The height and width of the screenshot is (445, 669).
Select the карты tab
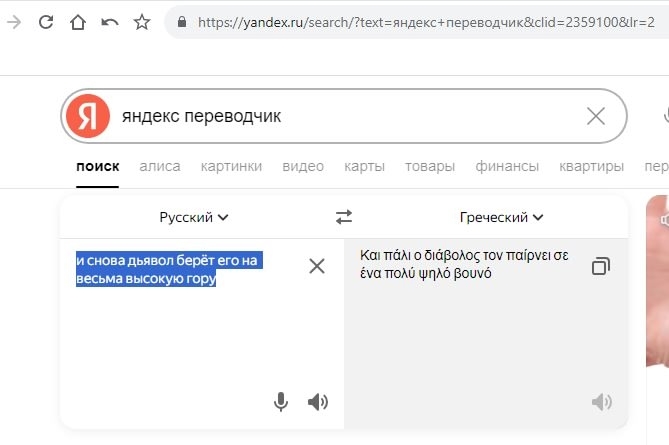pyautogui.click(x=364, y=166)
